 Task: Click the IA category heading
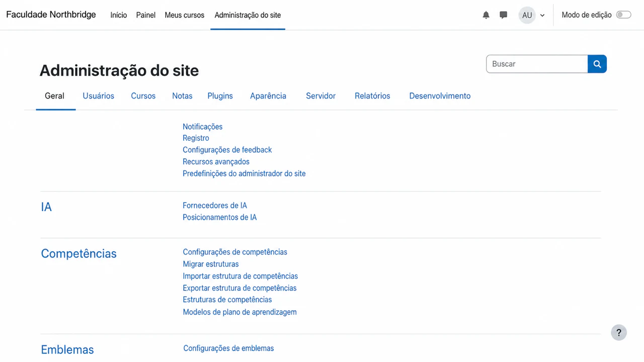pyautogui.click(x=46, y=207)
